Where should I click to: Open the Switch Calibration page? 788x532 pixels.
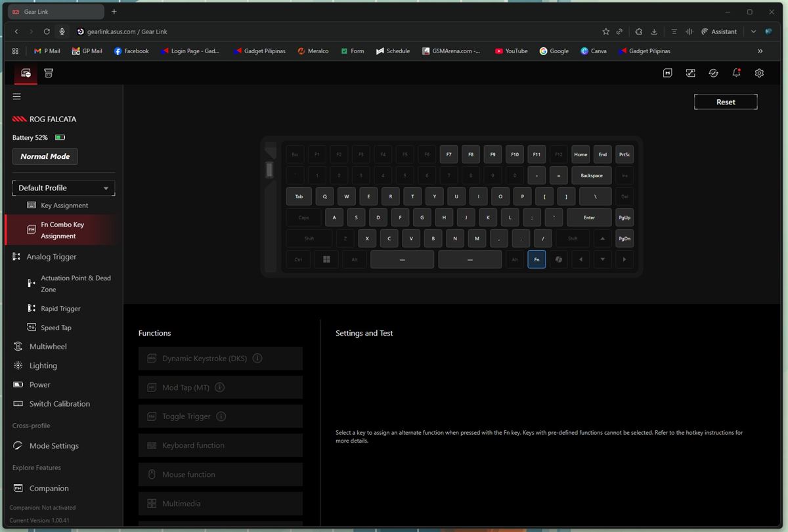59,404
